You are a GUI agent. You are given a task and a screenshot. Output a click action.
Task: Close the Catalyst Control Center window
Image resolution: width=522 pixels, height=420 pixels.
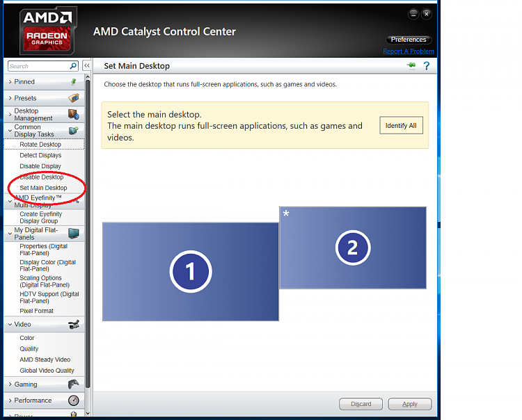pos(427,14)
